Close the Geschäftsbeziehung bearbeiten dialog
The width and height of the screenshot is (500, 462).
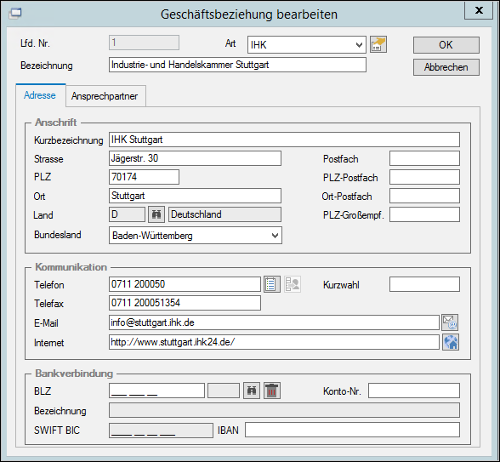tap(479, 10)
